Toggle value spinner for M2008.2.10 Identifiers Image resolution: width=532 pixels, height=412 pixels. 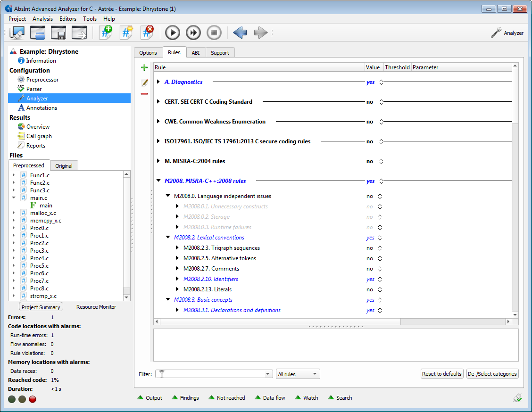tap(380, 280)
